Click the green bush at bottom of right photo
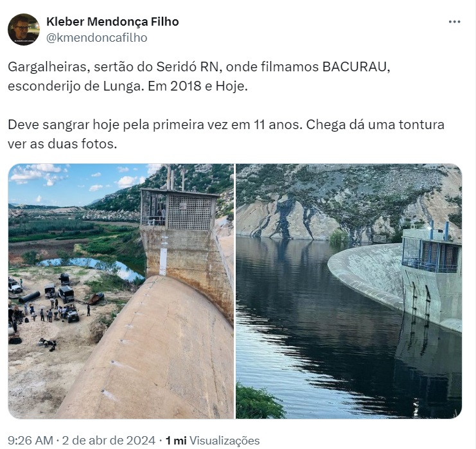Viewport: 476px width, 449px height. click(258, 402)
